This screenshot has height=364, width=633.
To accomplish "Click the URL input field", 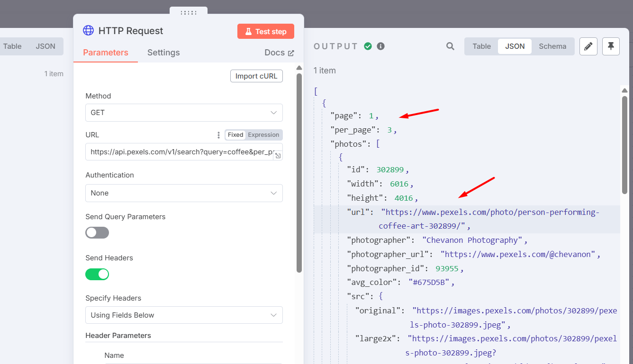I will pos(184,152).
